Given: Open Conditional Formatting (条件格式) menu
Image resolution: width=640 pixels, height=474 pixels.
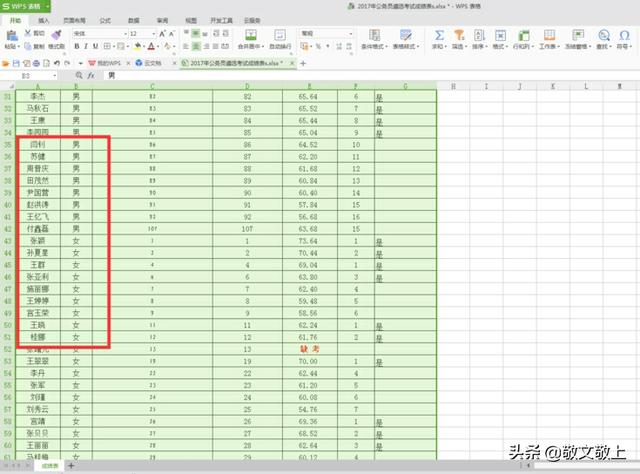Looking at the screenshot, I should tap(374, 40).
